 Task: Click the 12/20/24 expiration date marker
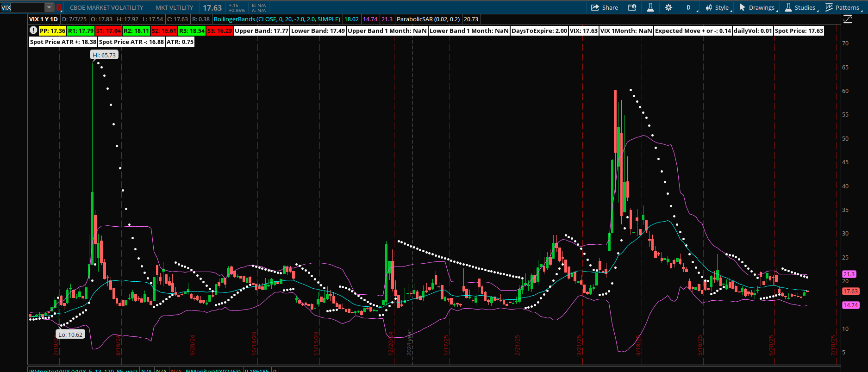point(391,343)
